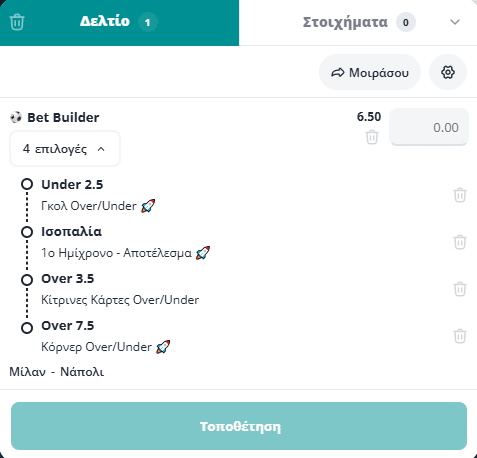The image size is (477, 458).
Task: Place the bet with Τοποθέτηση
Action: click(x=239, y=426)
